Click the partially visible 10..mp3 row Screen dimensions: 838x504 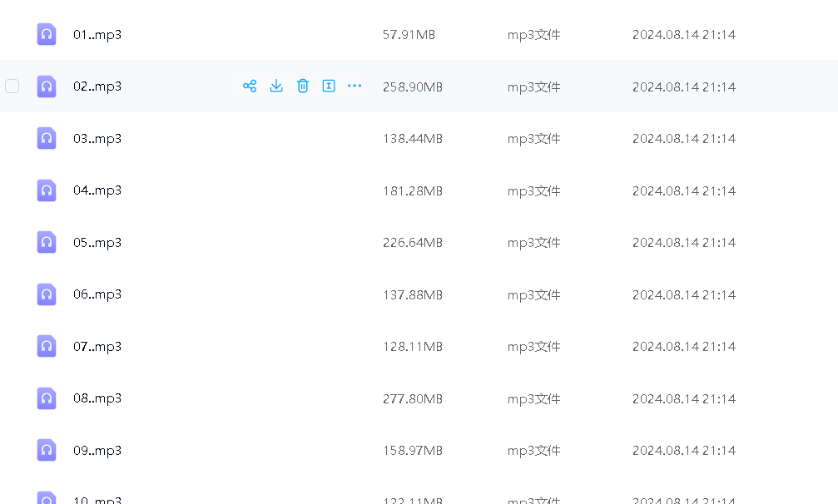(97, 499)
